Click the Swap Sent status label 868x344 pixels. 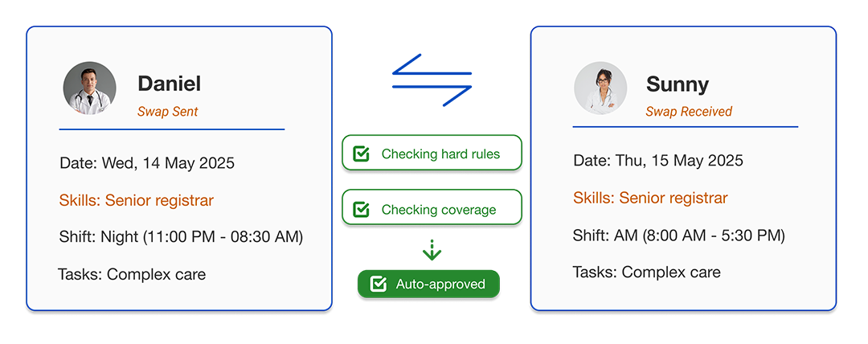coord(168,112)
